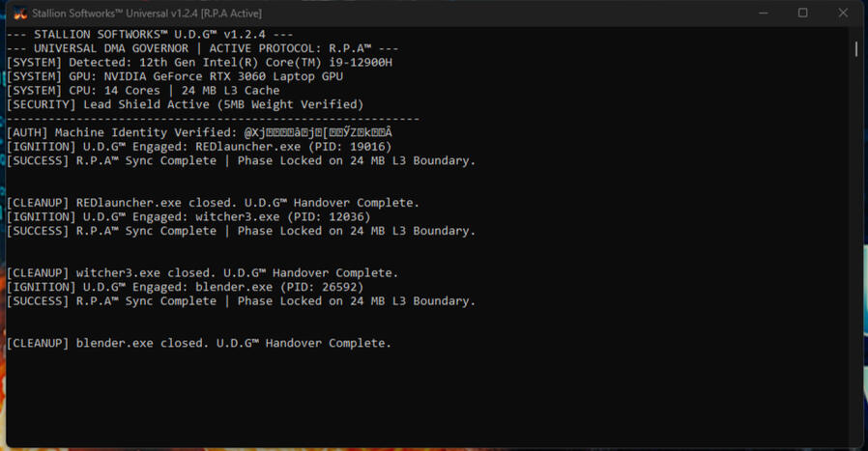
Task: Click the '[SUCCESS]' line below witcher3.exe ignition
Action: [x=241, y=231]
